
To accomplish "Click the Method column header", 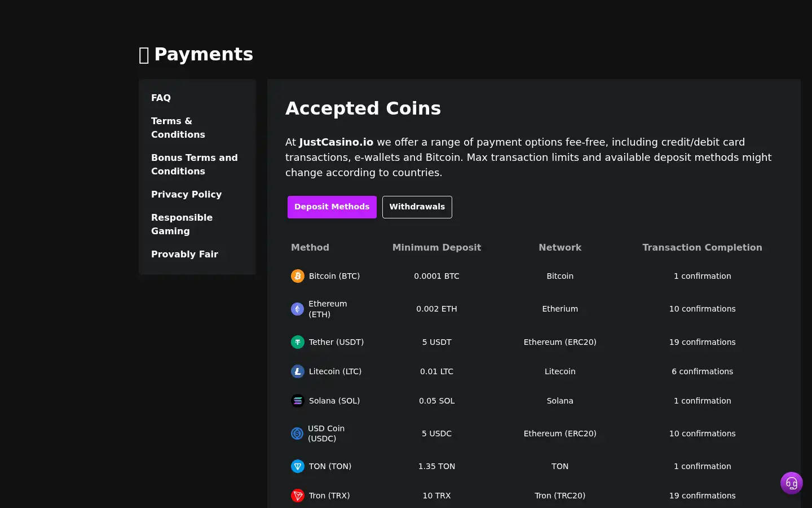I will tap(310, 247).
